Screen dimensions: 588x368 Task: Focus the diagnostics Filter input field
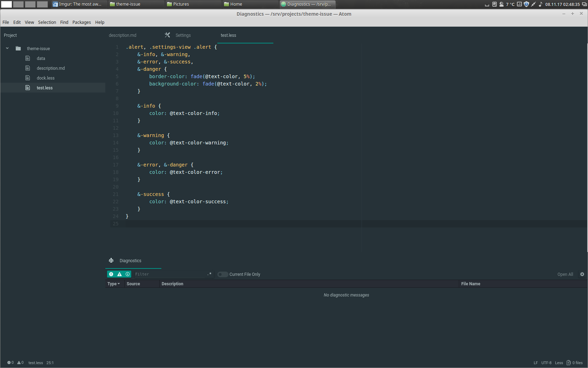(x=170, y=274)
